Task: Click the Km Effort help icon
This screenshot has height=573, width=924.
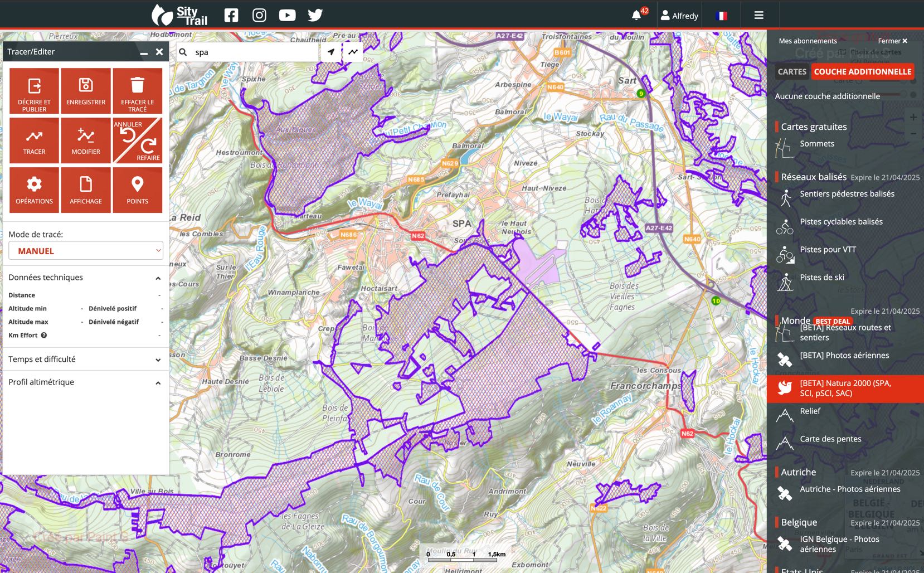Action: tap(44, 336)
